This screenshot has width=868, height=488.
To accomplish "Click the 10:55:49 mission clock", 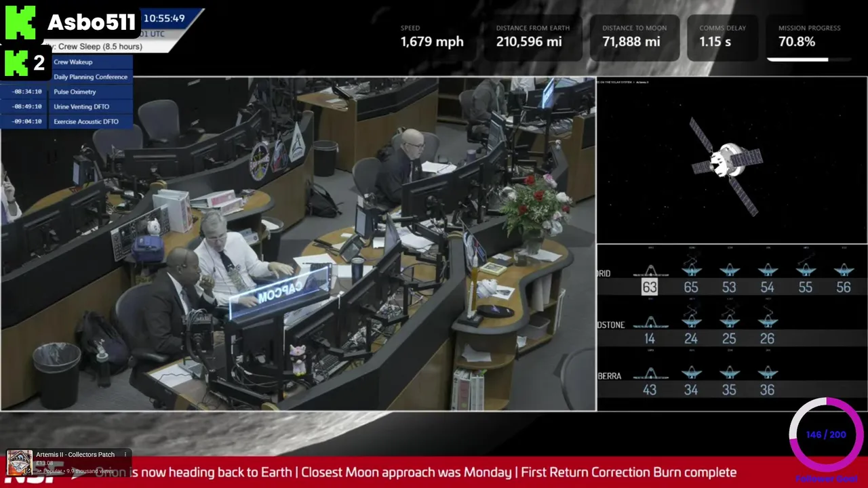I will pyautogui.click(x=164, y=18).
